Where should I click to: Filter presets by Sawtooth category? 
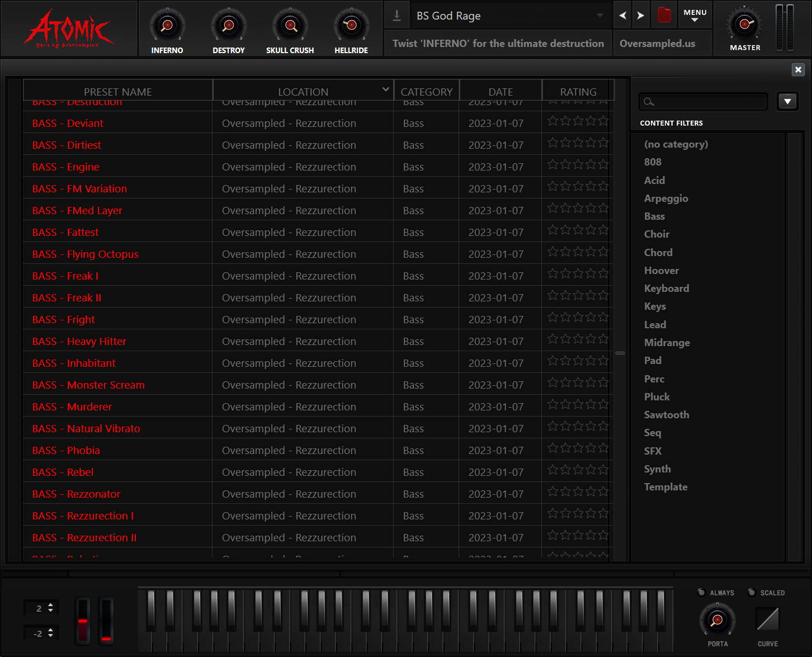pos(667,415)
